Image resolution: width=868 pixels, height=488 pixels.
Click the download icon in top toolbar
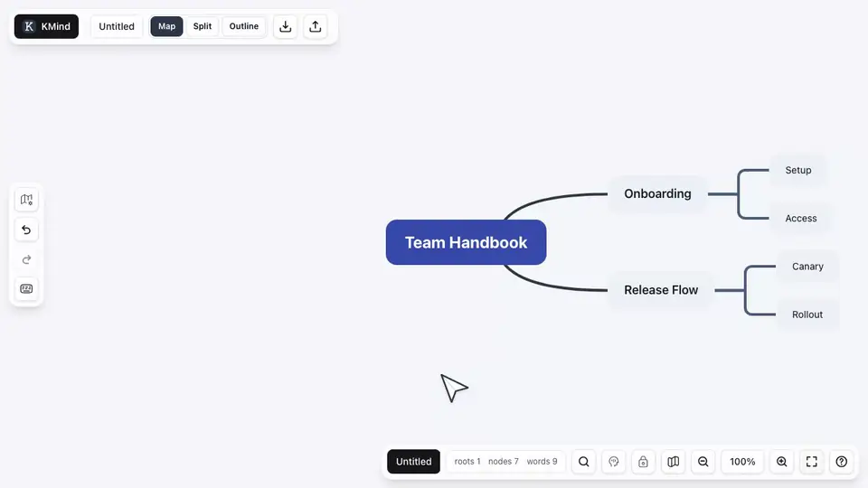click(x=285, y=26)
